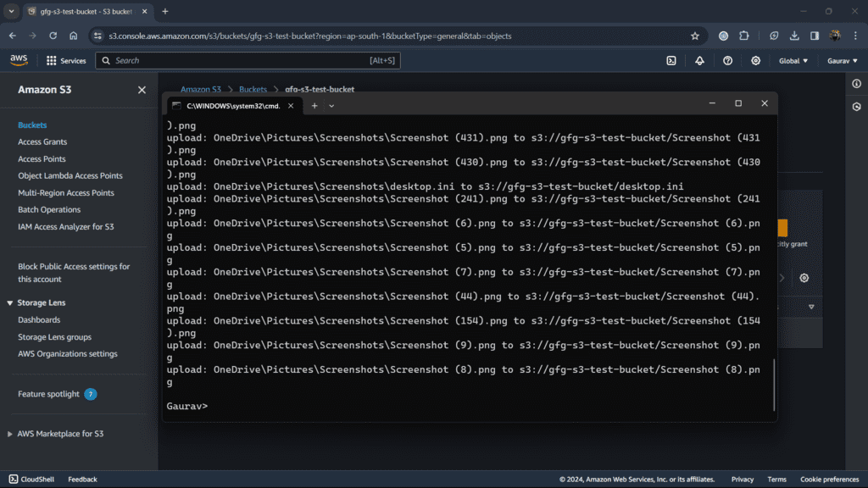The height and width of the screenshot is (488, 868).
Task: Open the Gaurav account dropdown
Action: click(x=842, y=61)
